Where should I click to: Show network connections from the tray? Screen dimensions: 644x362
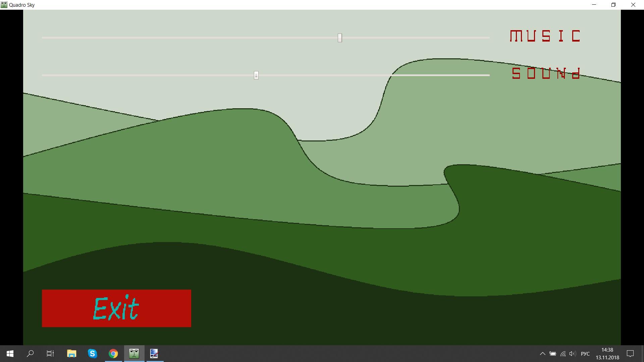click(x=563, y=354)
